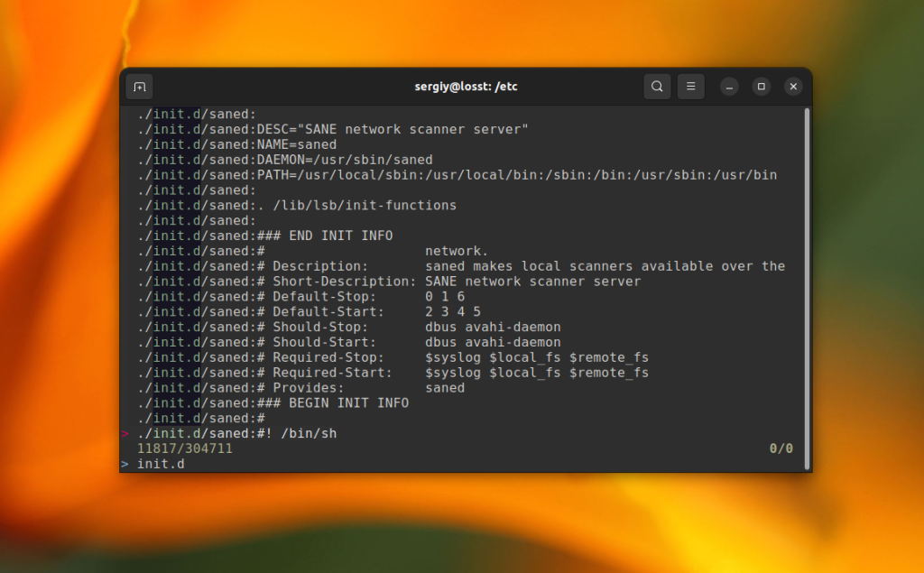Open the terminal search tool

657,87
